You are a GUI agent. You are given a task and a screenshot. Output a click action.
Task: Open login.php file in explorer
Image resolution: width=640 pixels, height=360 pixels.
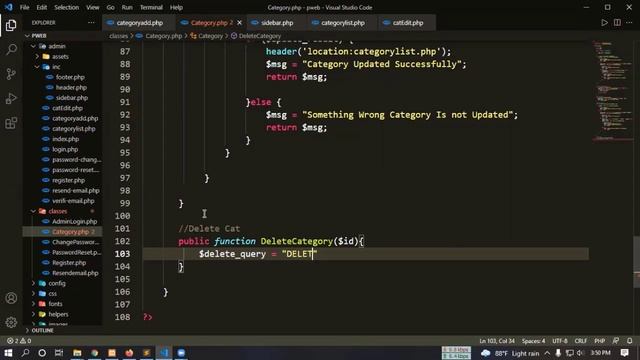point(65,149)
